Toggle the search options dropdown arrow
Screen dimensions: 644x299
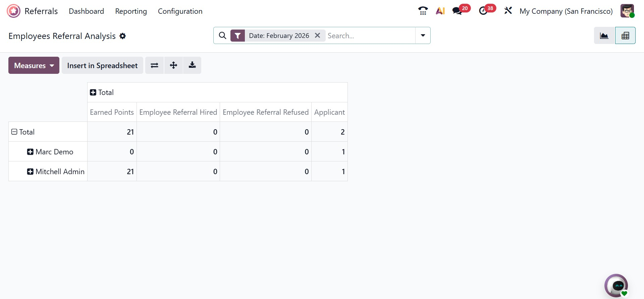click(x=423, y=36)
